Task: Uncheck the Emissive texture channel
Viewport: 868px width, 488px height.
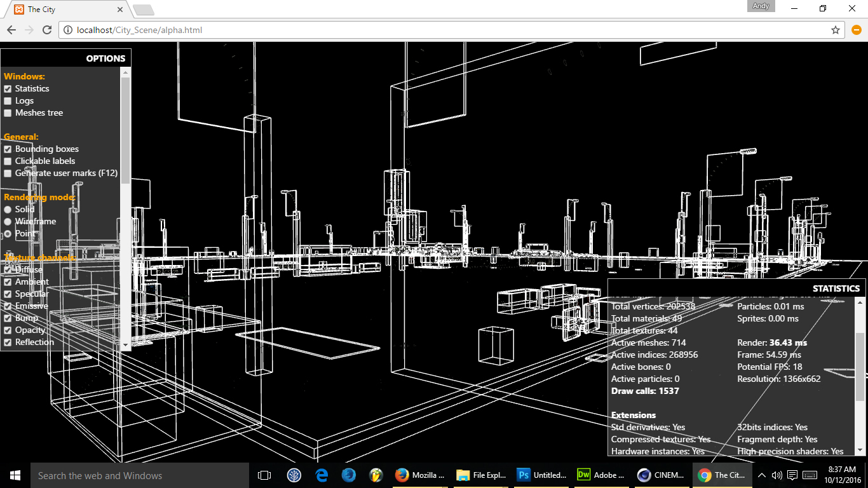Action: tap(8, 306)
